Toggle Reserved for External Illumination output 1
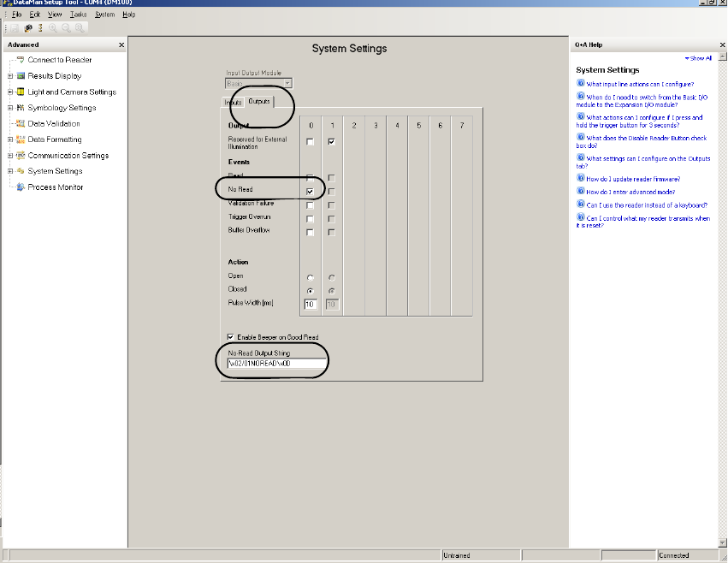Image resolution: width=728 pixels, height=563 pixels. [332, 142]
